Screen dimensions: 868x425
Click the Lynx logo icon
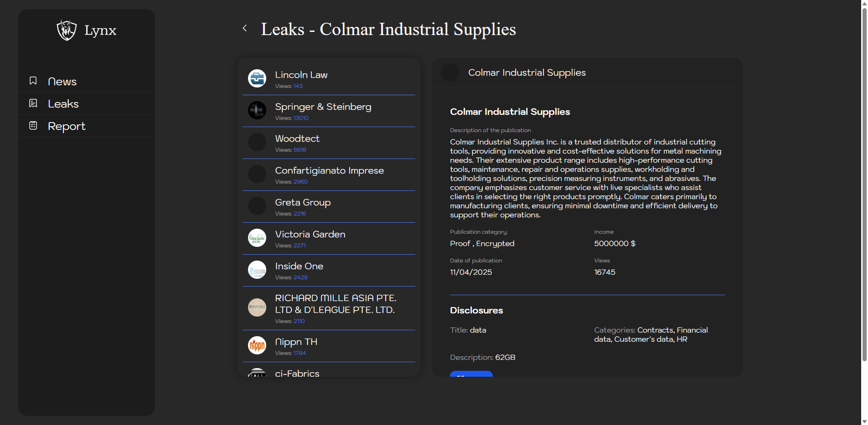67,31
